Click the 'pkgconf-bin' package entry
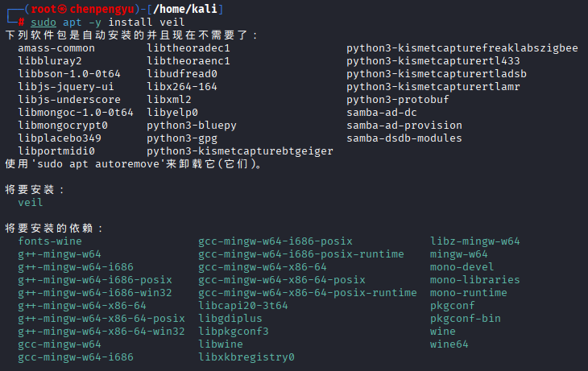 [465, 318]
